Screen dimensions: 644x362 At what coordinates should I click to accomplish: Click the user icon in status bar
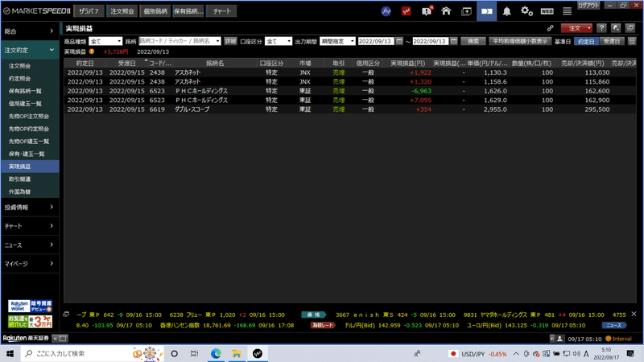coord(559,339)
